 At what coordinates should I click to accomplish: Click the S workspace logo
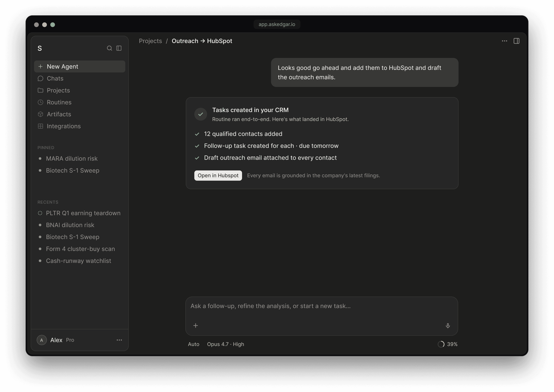click(x=40, y=49)
